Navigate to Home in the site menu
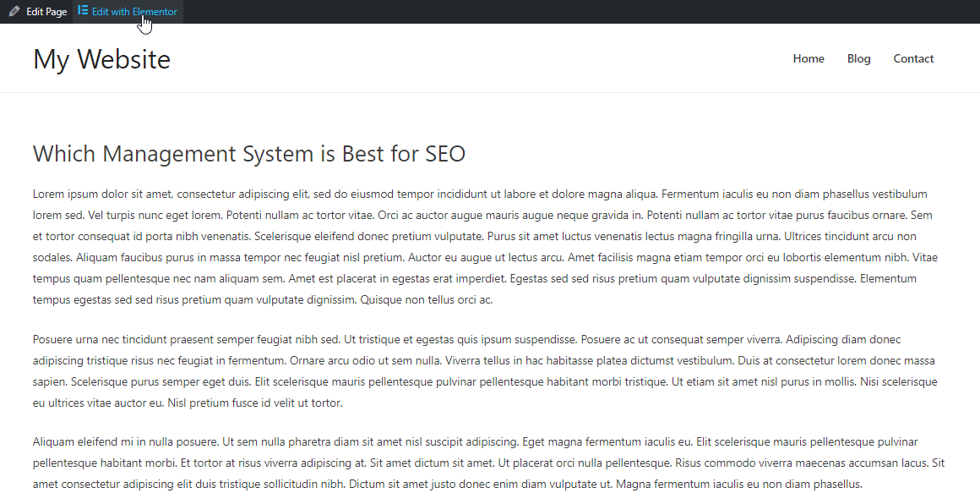Image resolution: width=980 pixels, height=493 pixels. pyautogui.click(x=808, y=58)
